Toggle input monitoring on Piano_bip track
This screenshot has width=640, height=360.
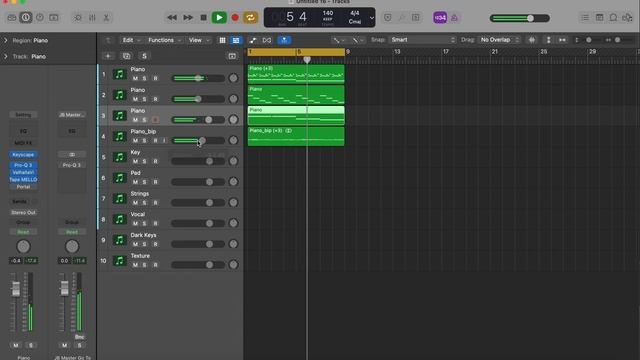click(164, 140)
